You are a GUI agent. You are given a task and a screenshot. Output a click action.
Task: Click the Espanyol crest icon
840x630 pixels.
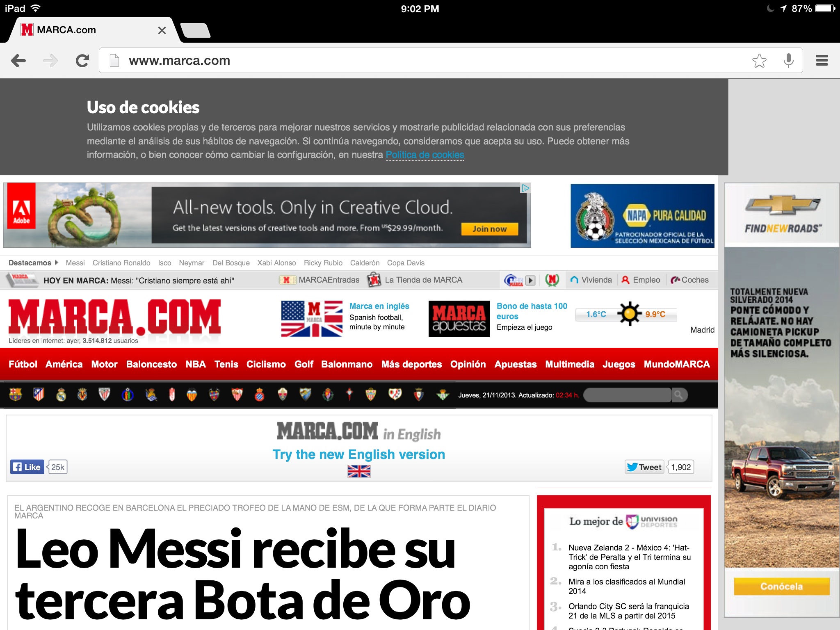pos(259,395)
